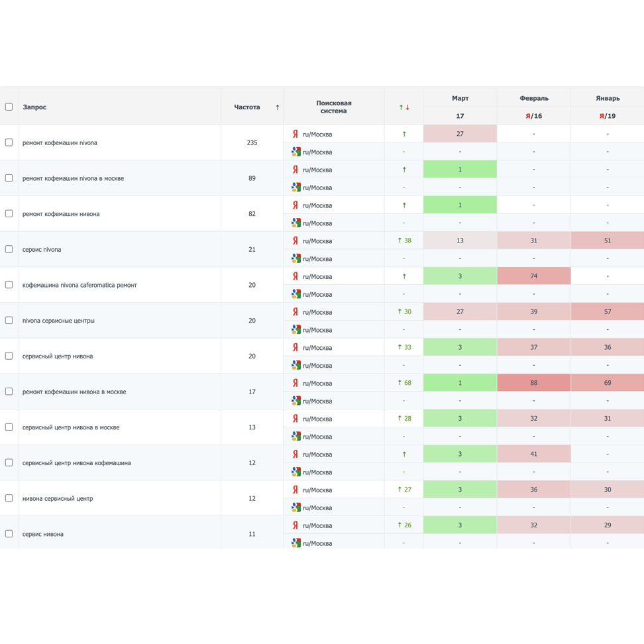Click the March position "13" cell
This screenshot has height=644, width=644.
(x=460, y=241)
